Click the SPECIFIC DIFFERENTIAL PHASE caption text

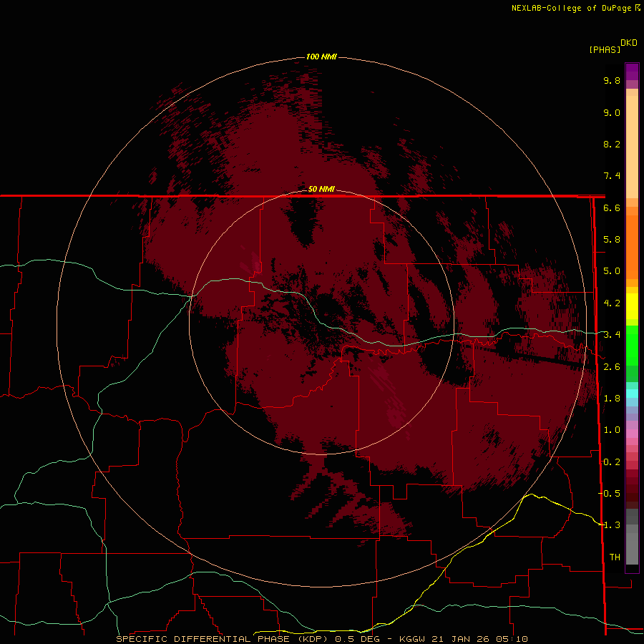[x=203, y=639]
